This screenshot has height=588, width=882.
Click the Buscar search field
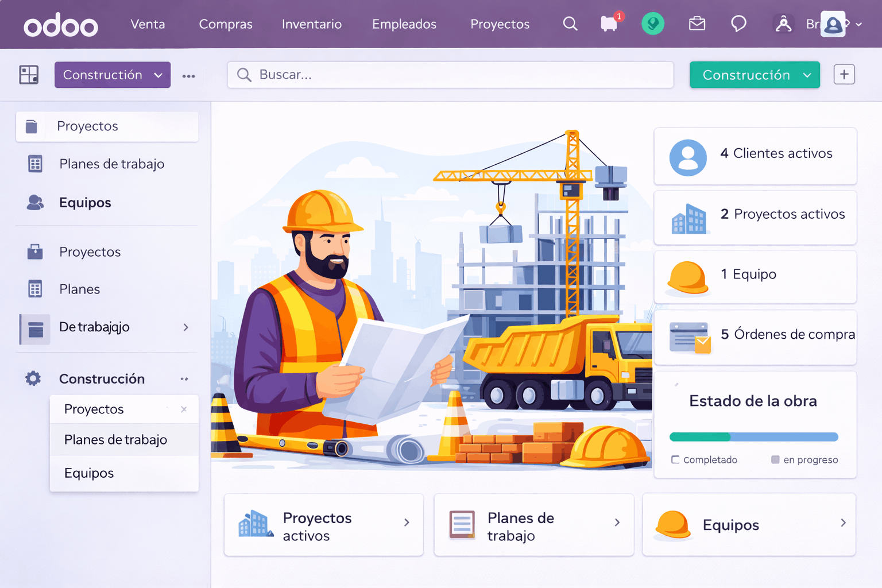[450, 75]
